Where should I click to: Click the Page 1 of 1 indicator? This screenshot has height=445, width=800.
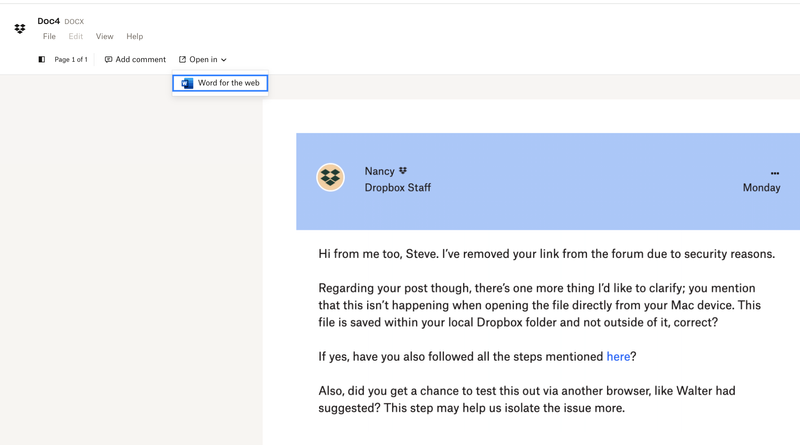tap(71, 60)
